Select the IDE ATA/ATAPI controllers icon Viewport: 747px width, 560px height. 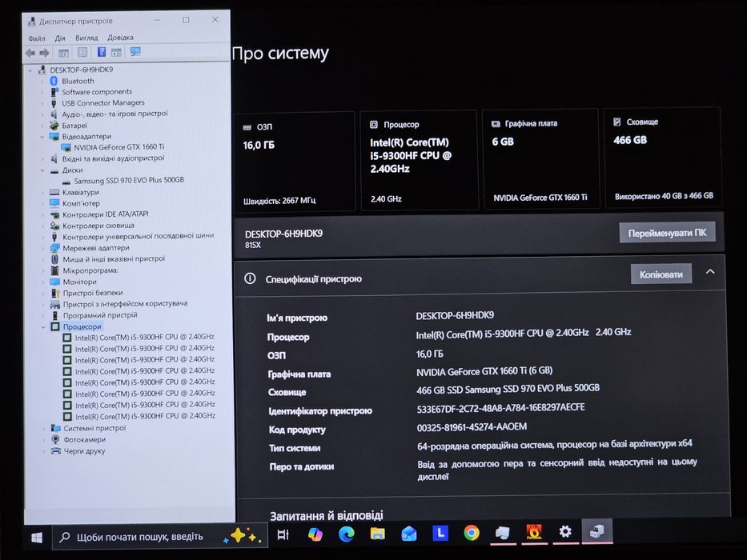54,214
